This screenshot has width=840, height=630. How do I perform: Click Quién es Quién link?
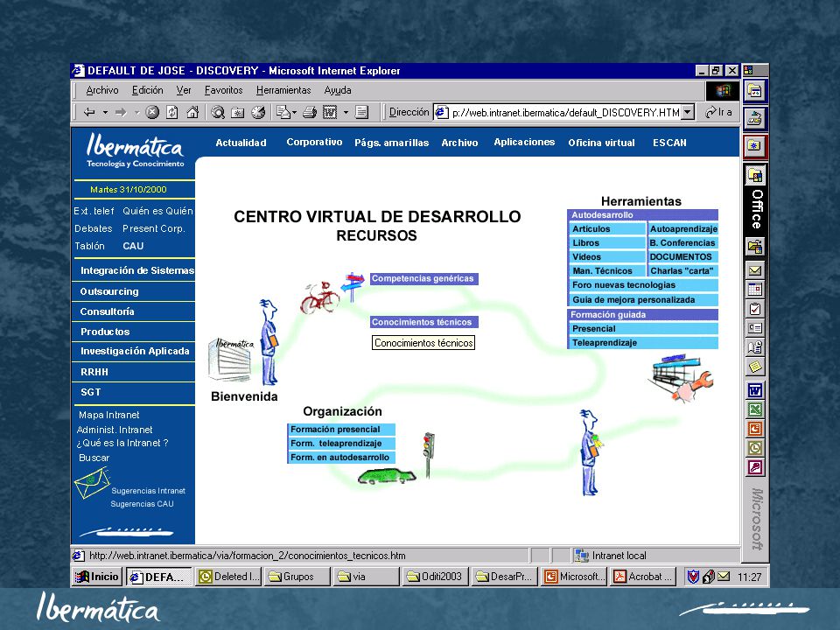pos(157,211)
